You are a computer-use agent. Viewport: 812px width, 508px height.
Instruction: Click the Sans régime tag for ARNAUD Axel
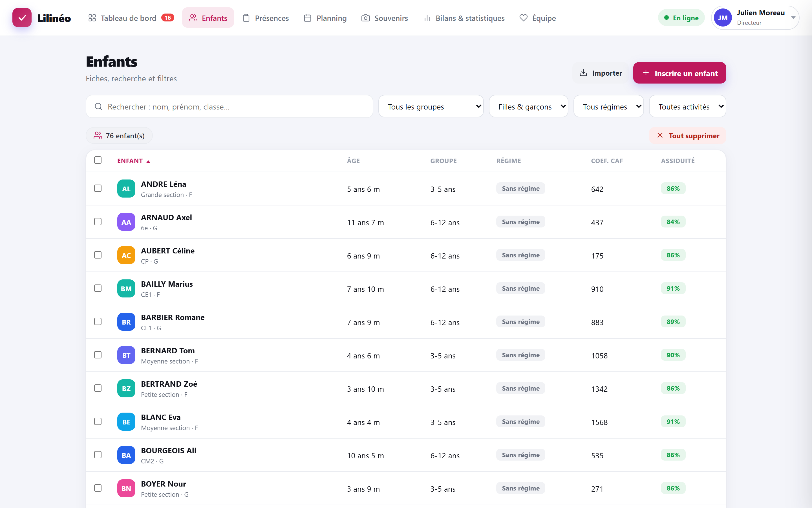click(521, 222)
